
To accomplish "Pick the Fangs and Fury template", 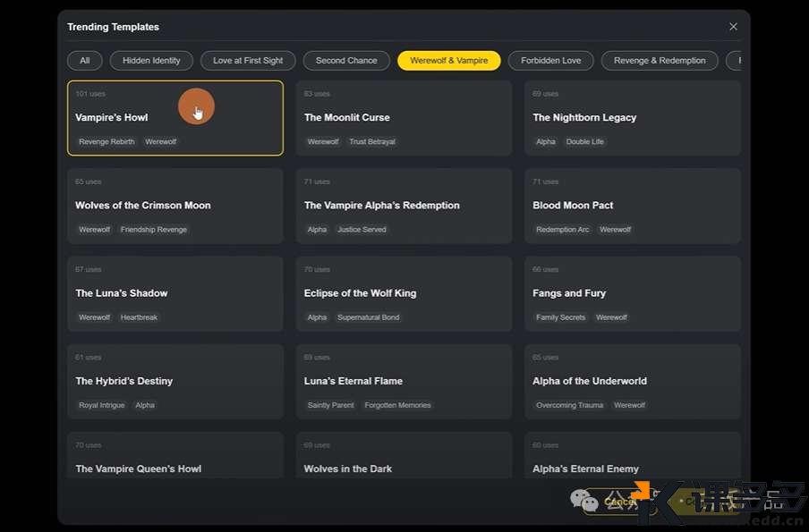I will [x=632, y=293].
